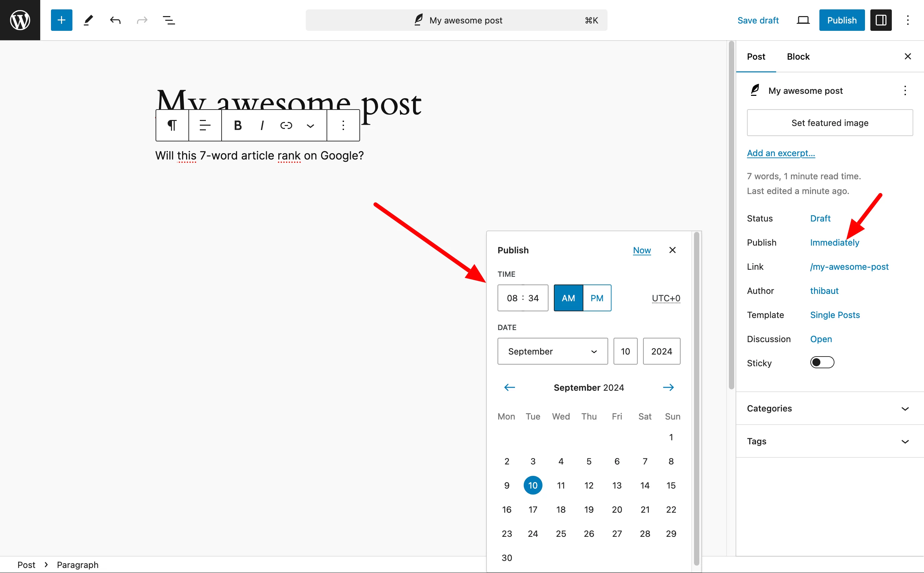Click the WordPress add block icon
This screenshot has height=573, width=924.
60,20
